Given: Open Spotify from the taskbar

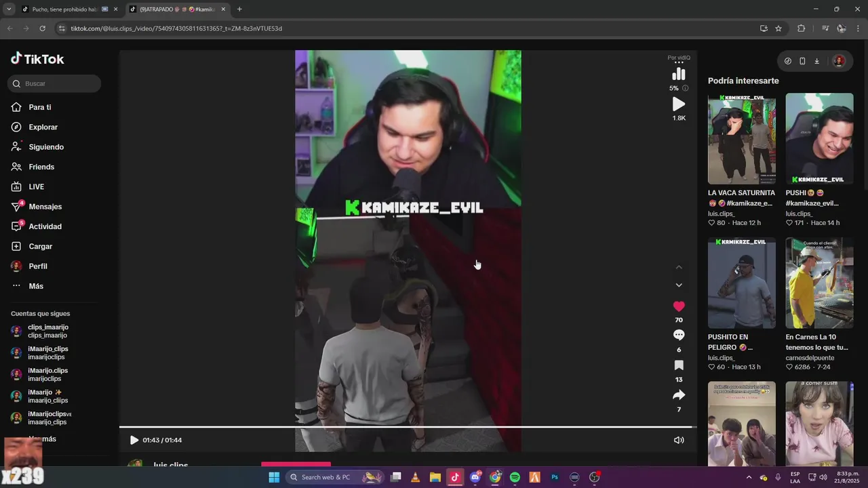Looking at the screenshot, I should [515, 477].
